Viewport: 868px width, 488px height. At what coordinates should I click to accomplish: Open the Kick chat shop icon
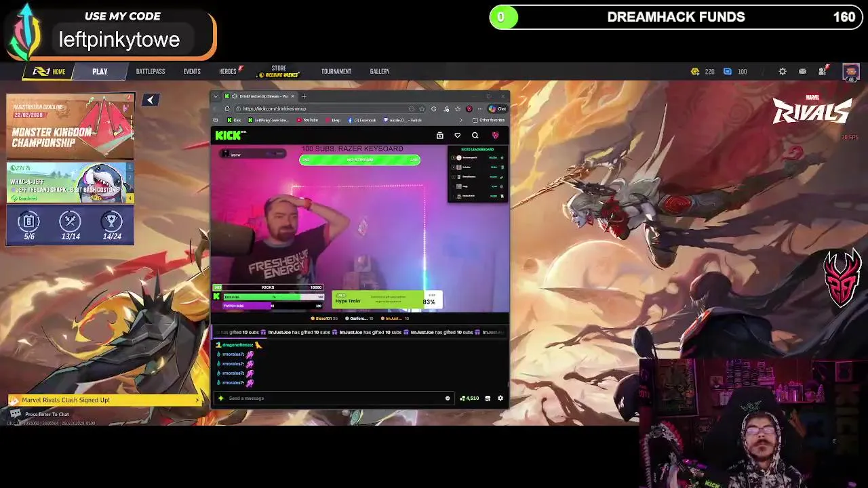[488, 398]
